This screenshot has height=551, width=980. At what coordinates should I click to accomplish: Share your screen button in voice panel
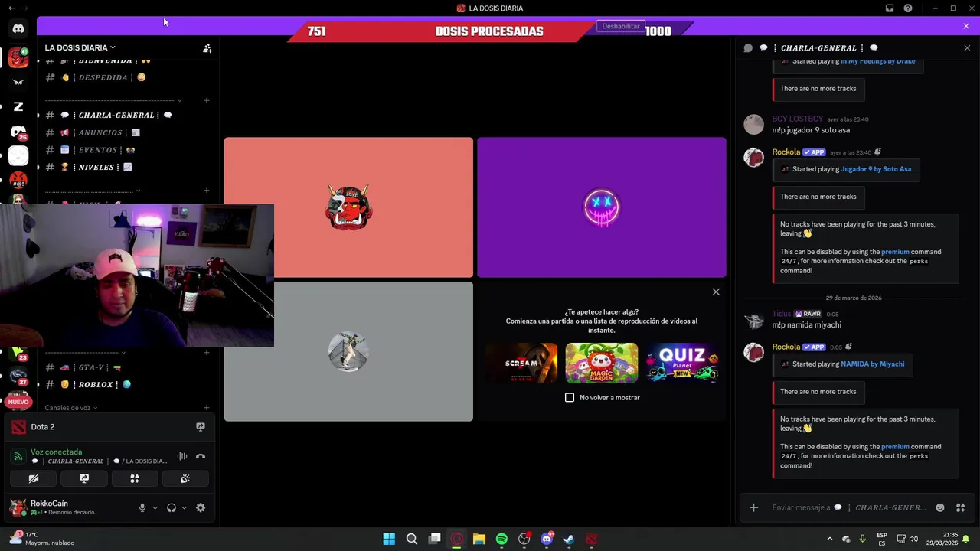pyautogui.click(x=84, y=478)
